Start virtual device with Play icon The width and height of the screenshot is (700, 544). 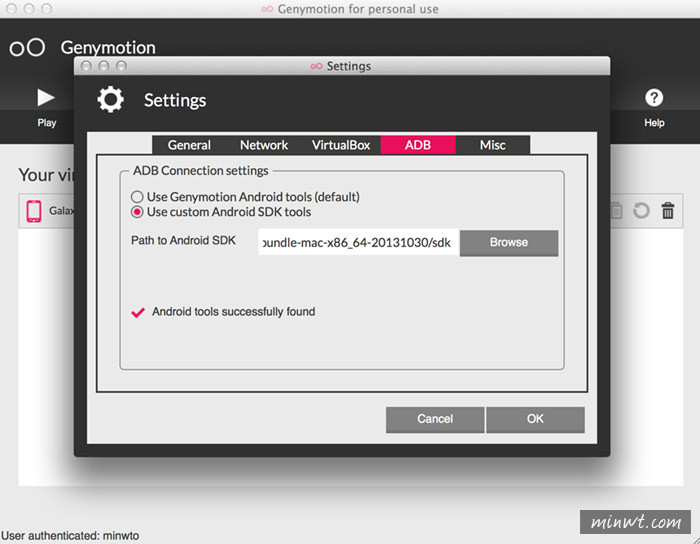coord(46,98)
